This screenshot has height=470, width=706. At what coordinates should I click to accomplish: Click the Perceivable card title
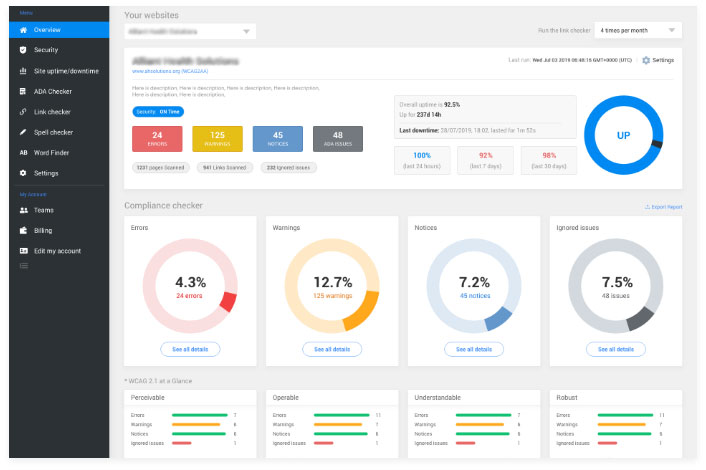click(x=148, y=398)
